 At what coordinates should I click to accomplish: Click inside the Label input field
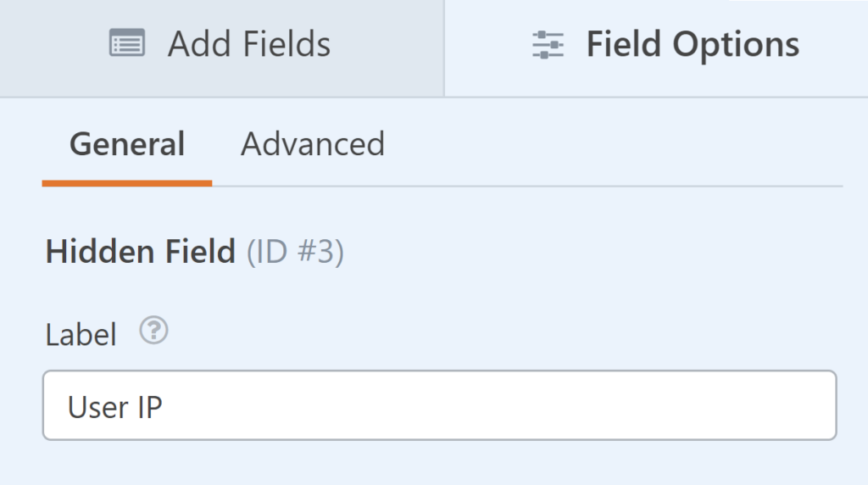(x=440, y=405)
